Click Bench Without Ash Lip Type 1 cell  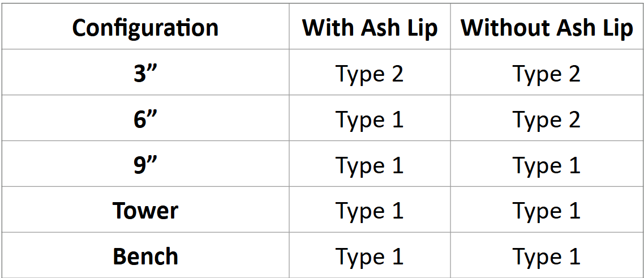(x=547, y=256)
